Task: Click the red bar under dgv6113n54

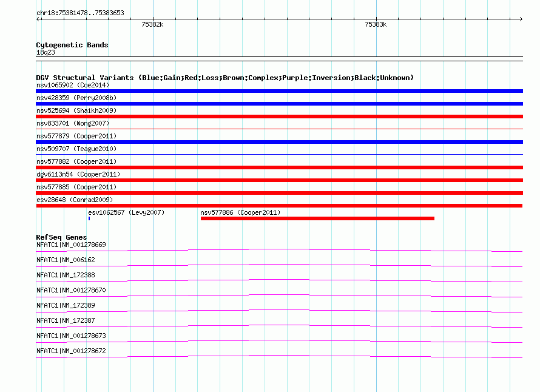Action: click(279, 180)
